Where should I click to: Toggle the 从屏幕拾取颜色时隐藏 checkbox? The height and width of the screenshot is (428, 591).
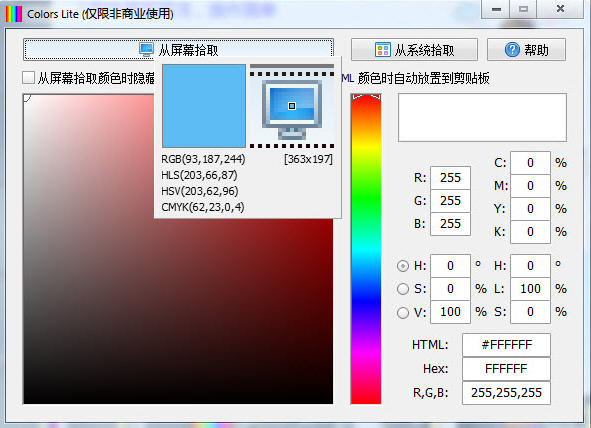point(29,78)
